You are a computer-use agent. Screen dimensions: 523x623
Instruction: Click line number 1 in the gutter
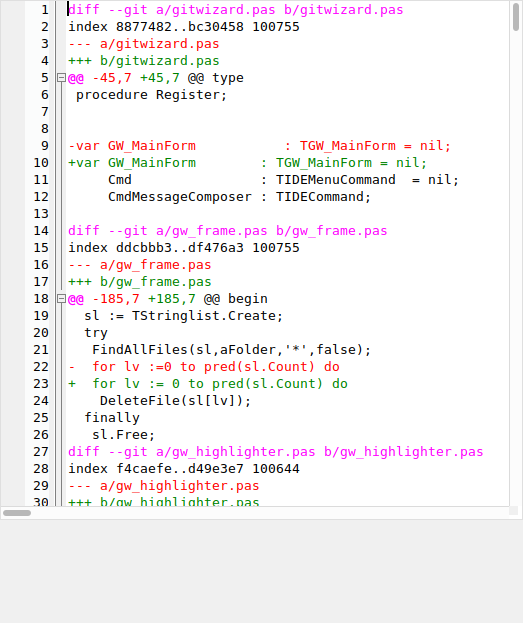click(x=45, y=10)
